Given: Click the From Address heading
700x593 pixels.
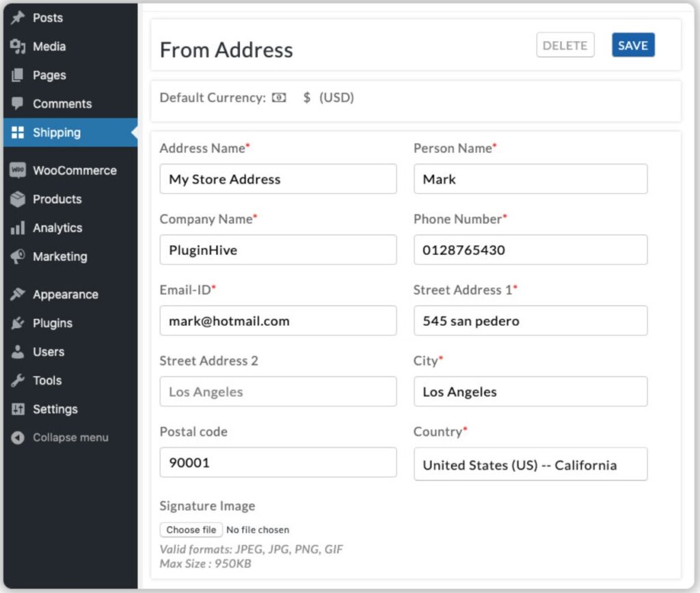Looking at the screenshot, I should 226,50.
